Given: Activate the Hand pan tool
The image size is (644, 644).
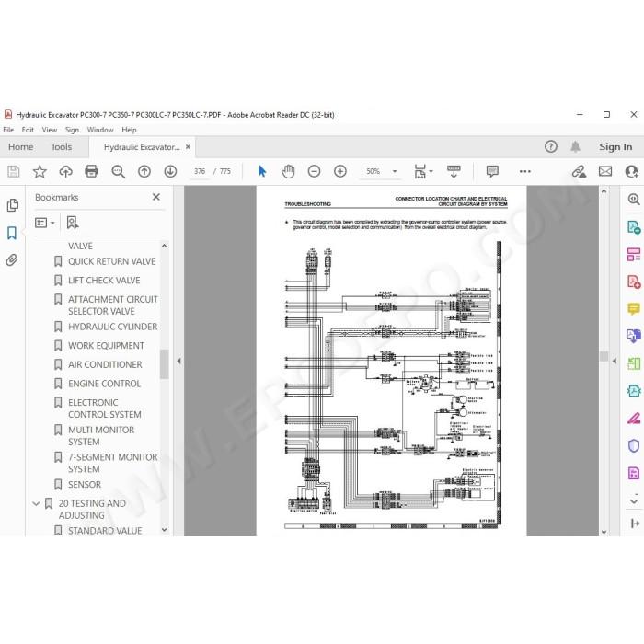Looking at the screenshot, I should coord(288,171).
